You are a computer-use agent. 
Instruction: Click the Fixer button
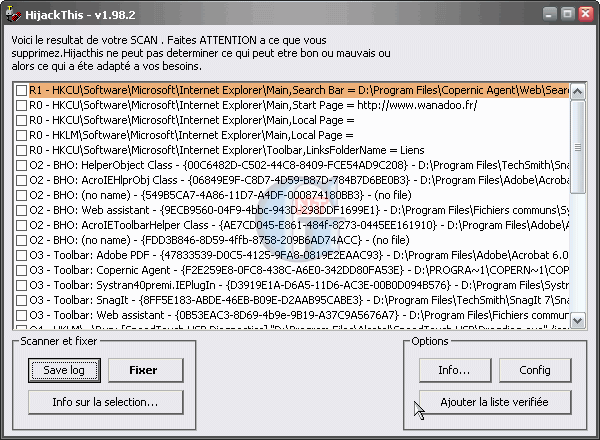(x=145, y=370)
